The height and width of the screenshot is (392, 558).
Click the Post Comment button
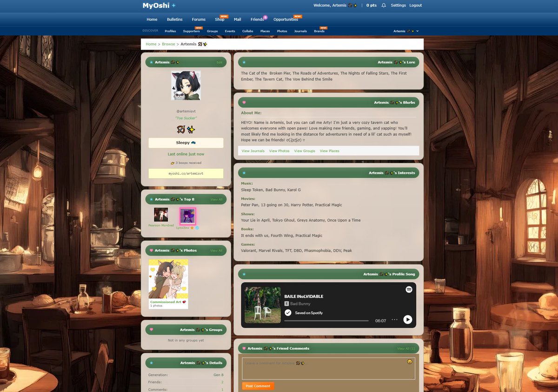coord(258,386)
